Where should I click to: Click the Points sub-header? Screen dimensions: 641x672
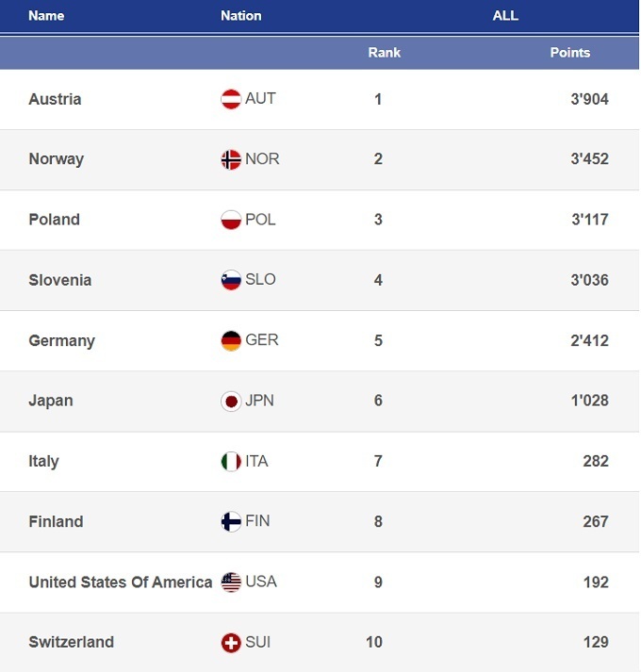[569, 53]
